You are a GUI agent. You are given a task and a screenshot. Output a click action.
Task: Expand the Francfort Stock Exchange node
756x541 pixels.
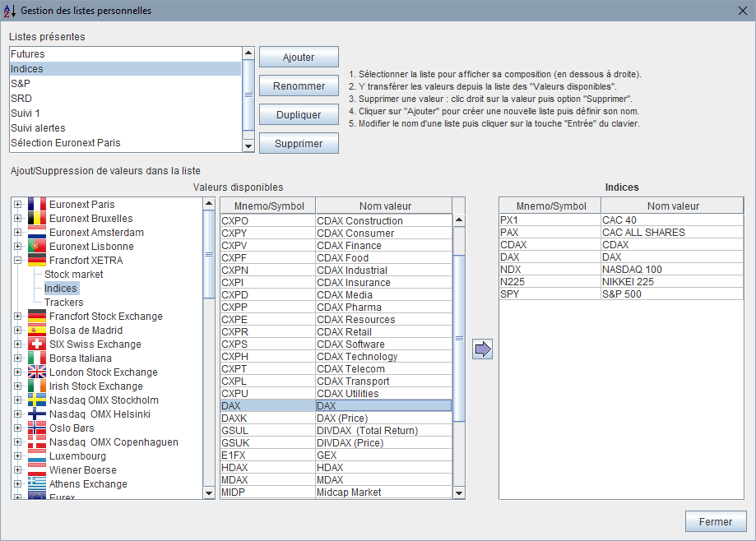click(18, 316)
